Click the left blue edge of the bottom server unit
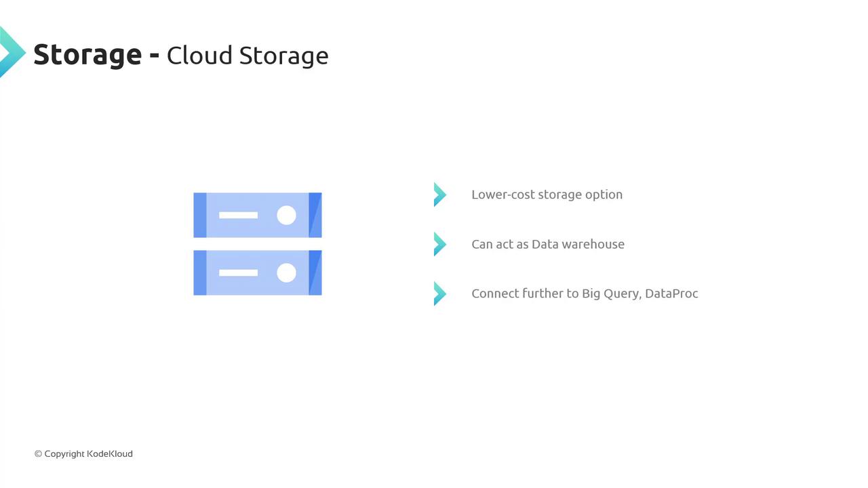This screenshot has width=868, height=488. click(200, 272)
